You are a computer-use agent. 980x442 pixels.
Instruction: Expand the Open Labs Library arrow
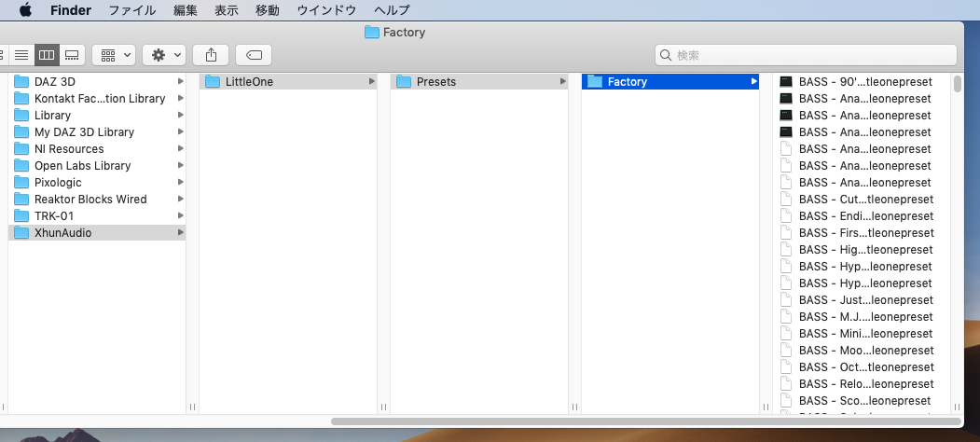[x=181, y=166]
